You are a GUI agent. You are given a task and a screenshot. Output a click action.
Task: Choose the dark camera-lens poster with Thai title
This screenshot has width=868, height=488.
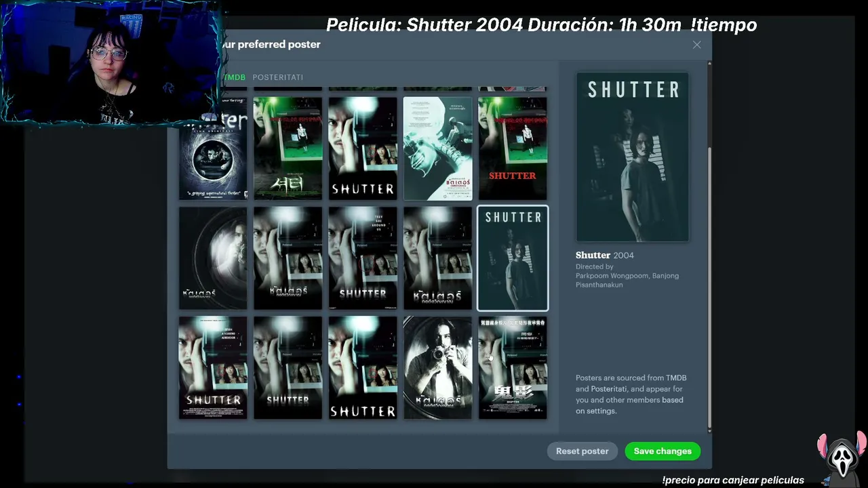click(213, 258)
